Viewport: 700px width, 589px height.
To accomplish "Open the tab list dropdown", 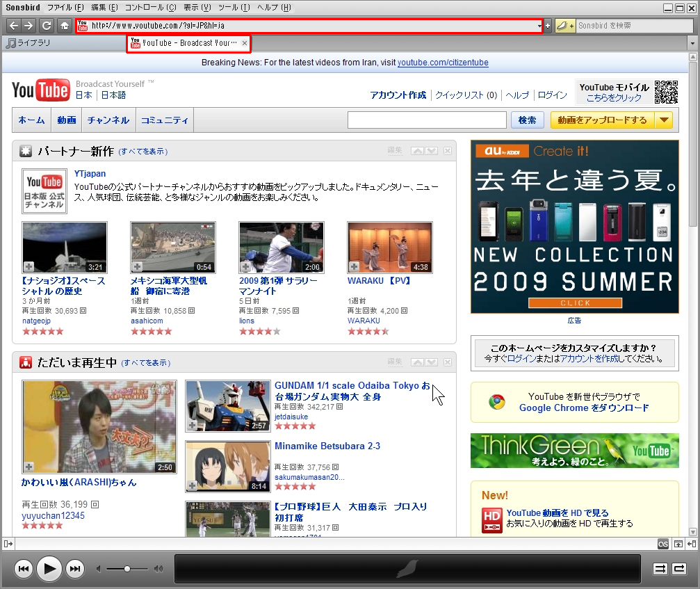I will [x=692, y=43].
